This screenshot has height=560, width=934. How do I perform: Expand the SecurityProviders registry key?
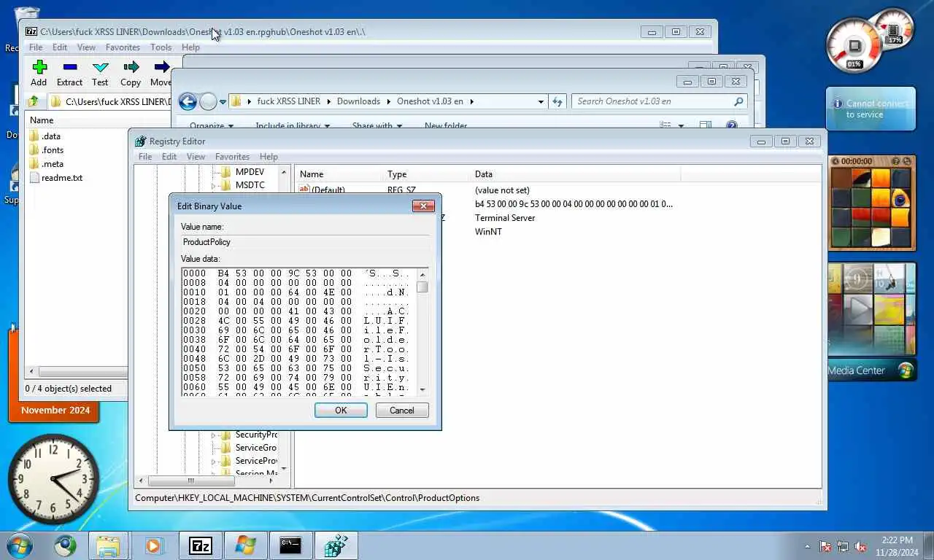[214, 435]
